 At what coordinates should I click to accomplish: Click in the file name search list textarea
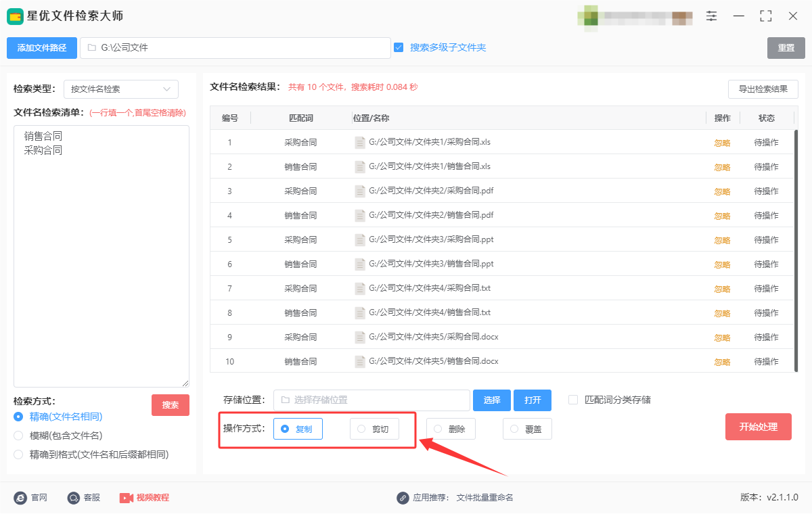[x=101, y=256]
